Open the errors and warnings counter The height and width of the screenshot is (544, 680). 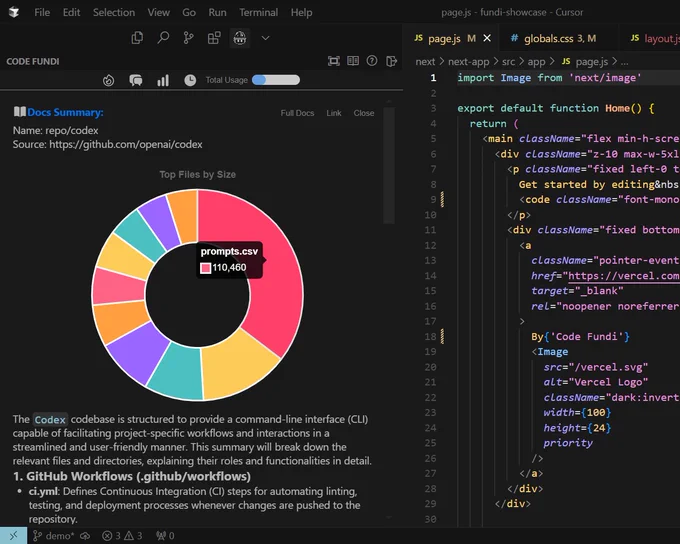[122, 536]
